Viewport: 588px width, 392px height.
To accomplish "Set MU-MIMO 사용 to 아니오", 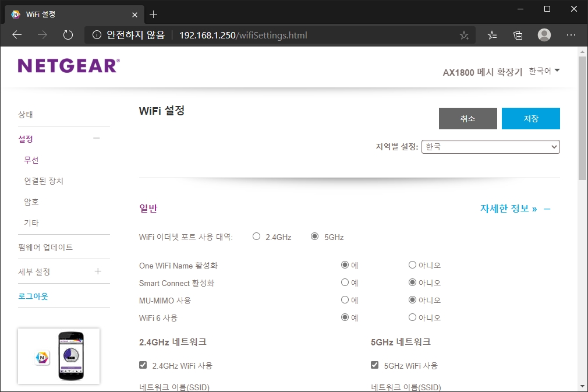I will [x=413, y=300].
